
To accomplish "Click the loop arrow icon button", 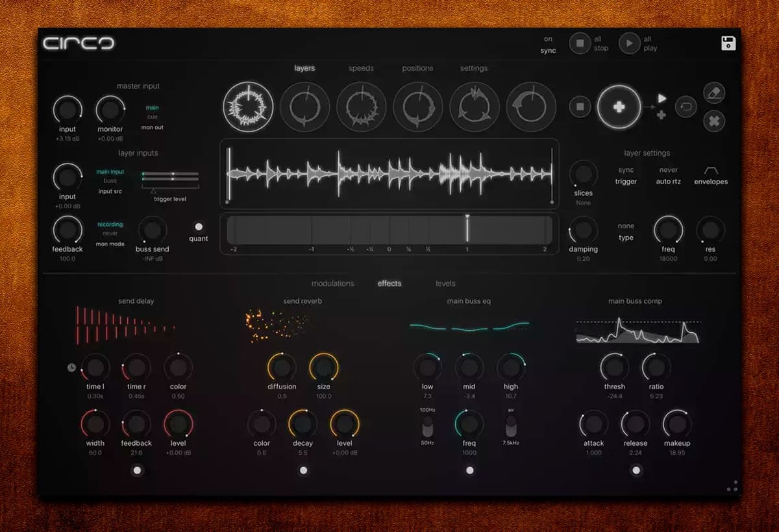I will pyautogui.click(x=686, y=107).
